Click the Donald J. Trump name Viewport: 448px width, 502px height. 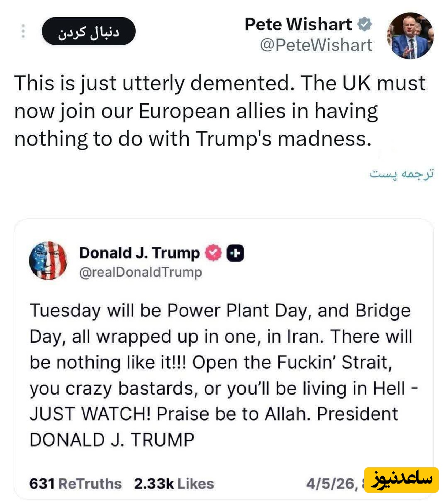139,253
